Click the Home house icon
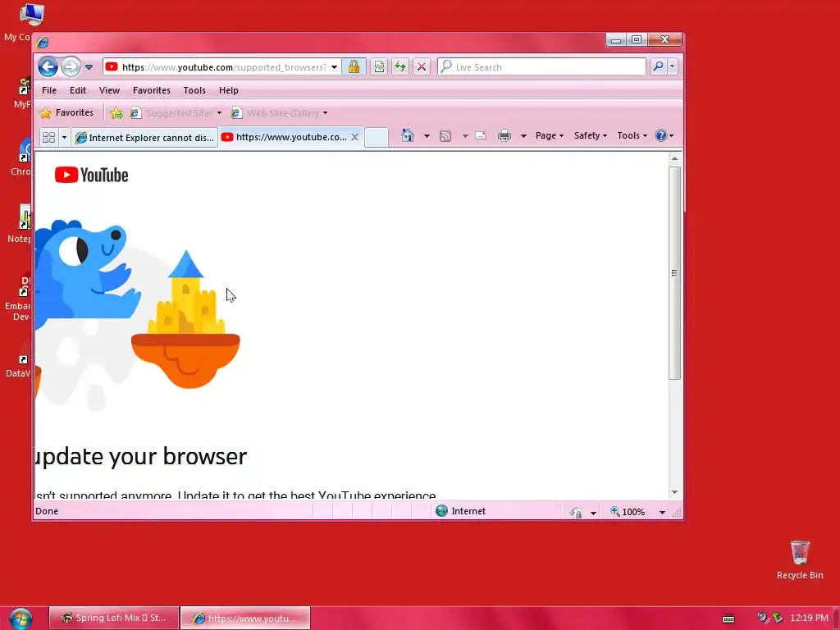 point(408,135)
